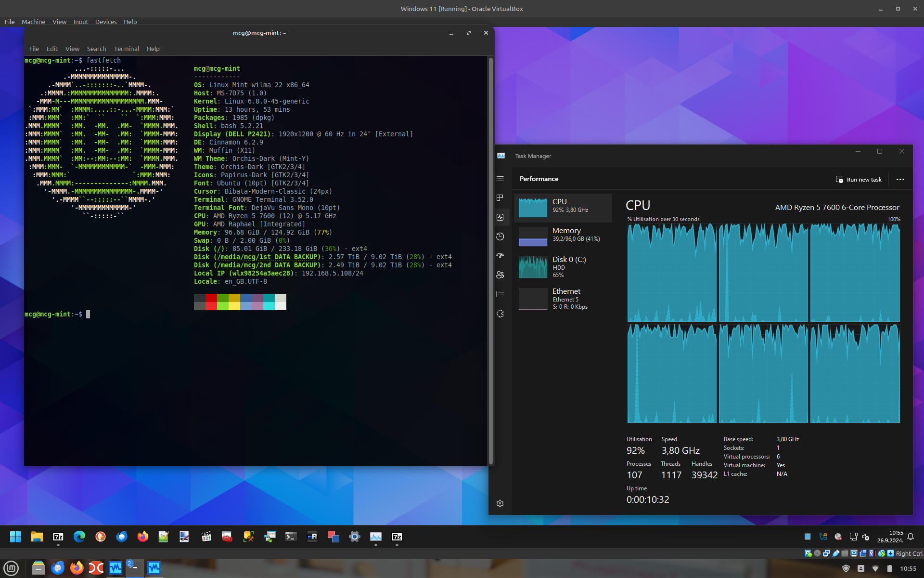Open Task Manager settings gear
The height and width of the screenshot is (578, 924).
pyautogui.click(x=500, y=503)
